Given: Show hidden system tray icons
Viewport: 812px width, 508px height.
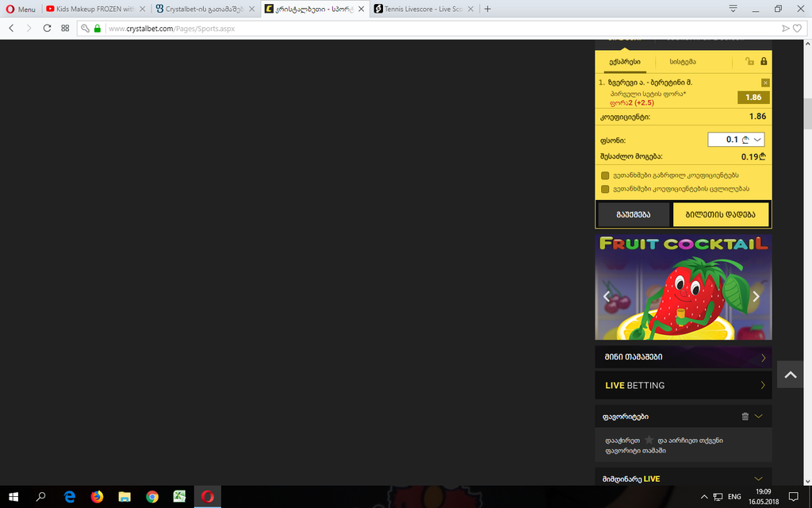Looking at the screenshot, I should pyautogui.click(x=704, y=497).
